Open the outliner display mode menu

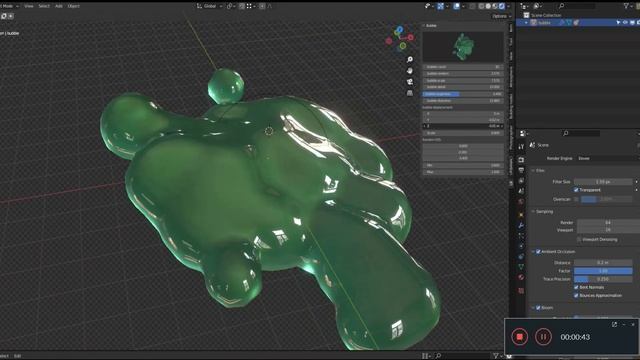pos(538,6)
